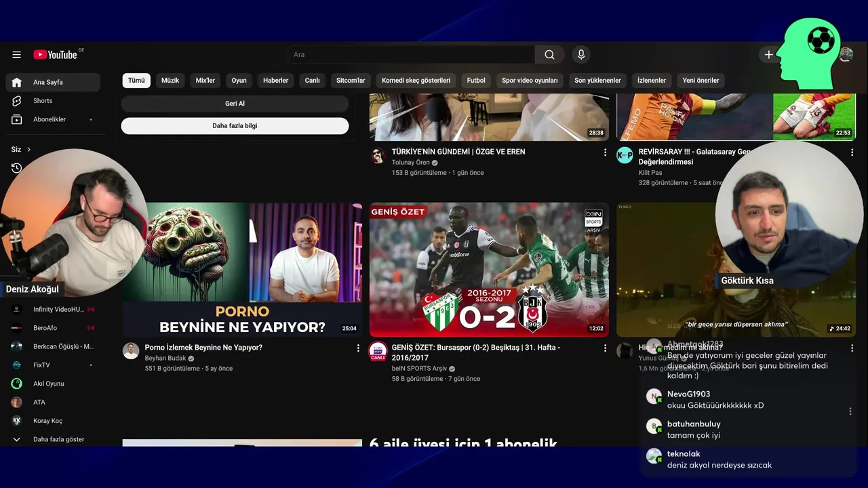This screenshot has height=488, width=868.
Task: Open Kilit Pas channel link
Action: [x=650, y=173]
